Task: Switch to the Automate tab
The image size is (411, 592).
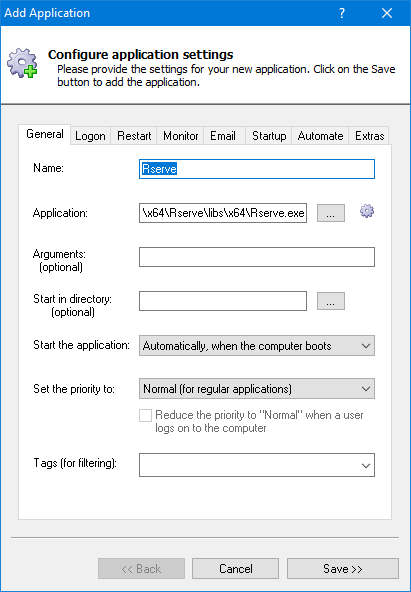Action: tap(320, 136)
